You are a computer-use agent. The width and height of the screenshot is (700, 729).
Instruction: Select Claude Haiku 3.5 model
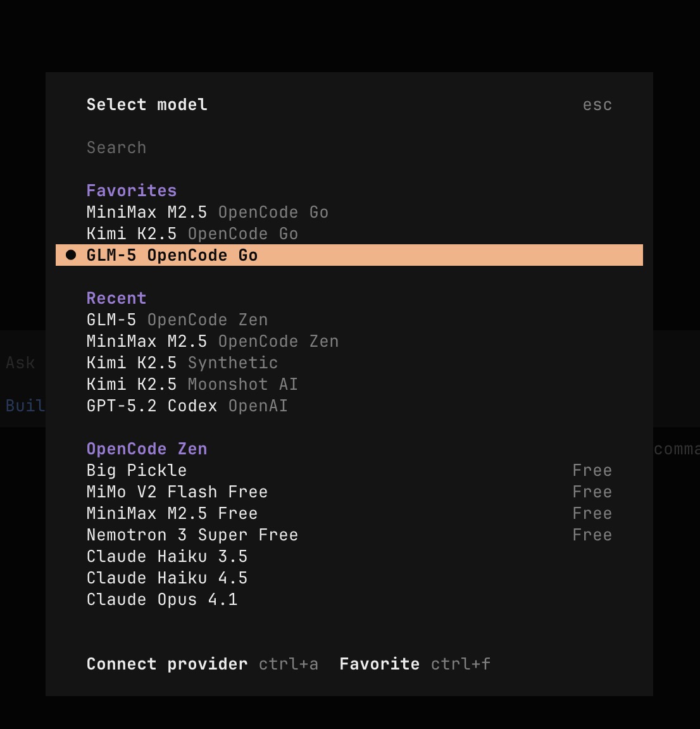tap(166, 556)
